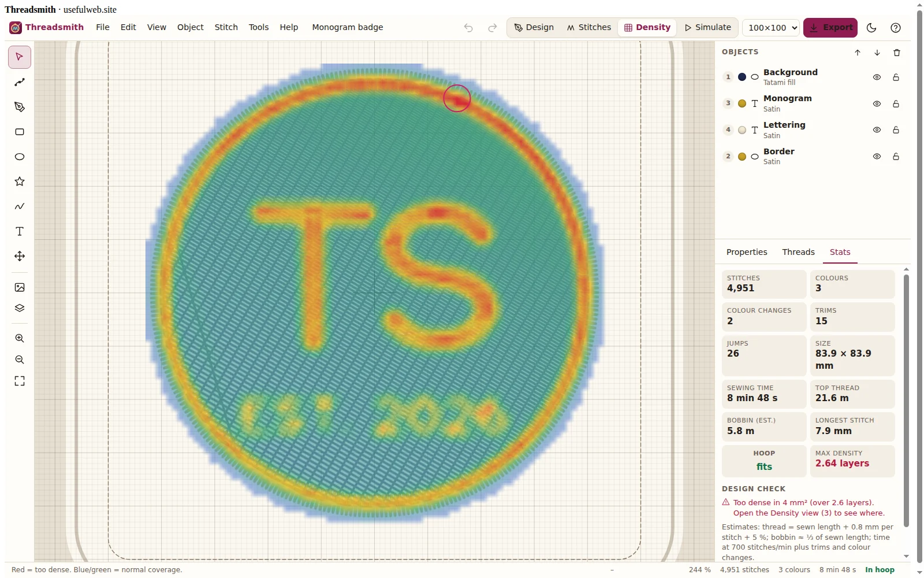Delete selected object with trash icon
This screenshot has height=578, width=924.
(897, 53)
